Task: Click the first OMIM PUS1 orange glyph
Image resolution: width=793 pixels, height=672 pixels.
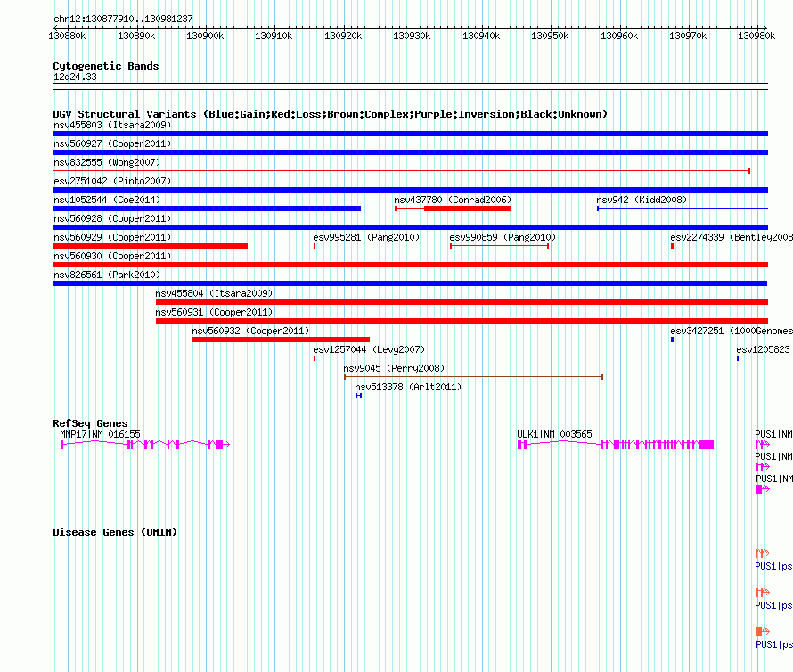Action: click(x=763, y=553)
